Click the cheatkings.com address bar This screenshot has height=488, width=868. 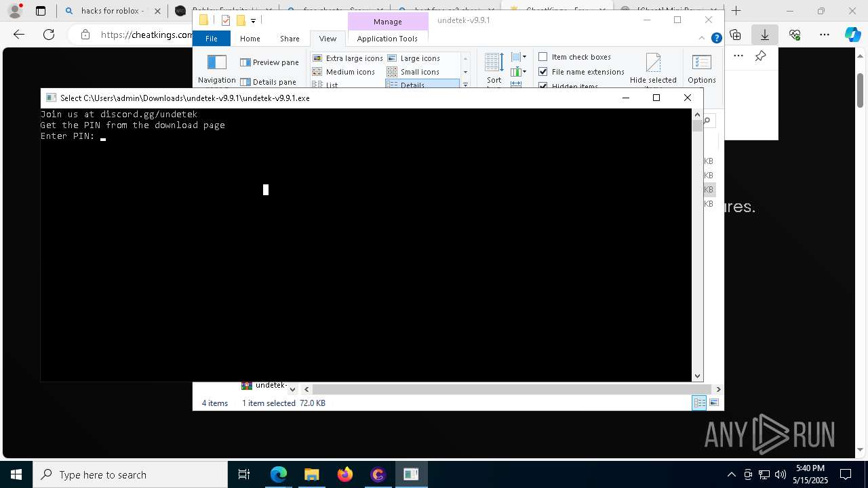point(146,35)
